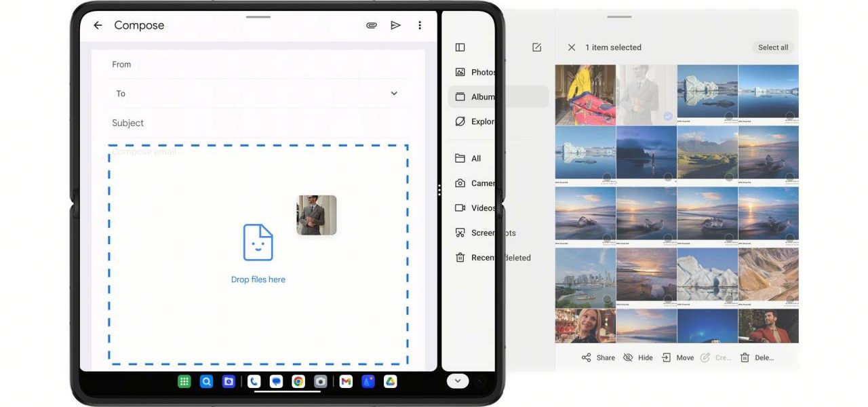Screen dimensions: 868x407
Task: Launch Chrome from the taskbar
Action: click(x=298, y=382)
